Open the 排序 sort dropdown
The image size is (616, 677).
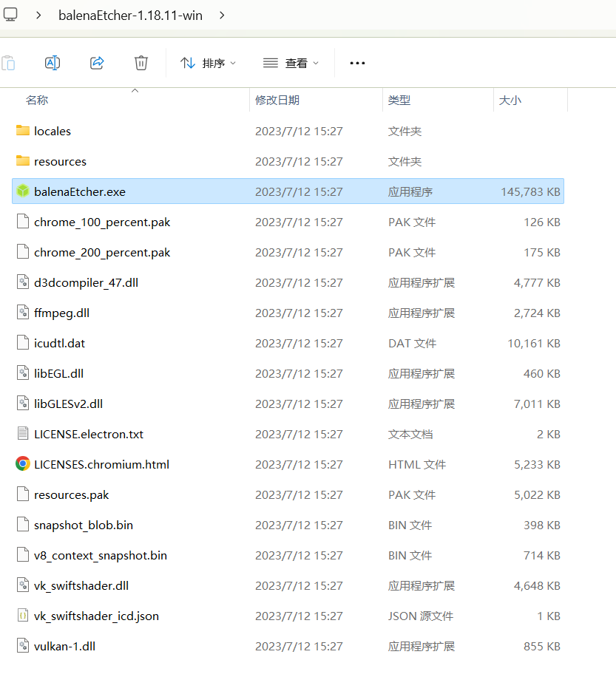click(x=209, y=64)
